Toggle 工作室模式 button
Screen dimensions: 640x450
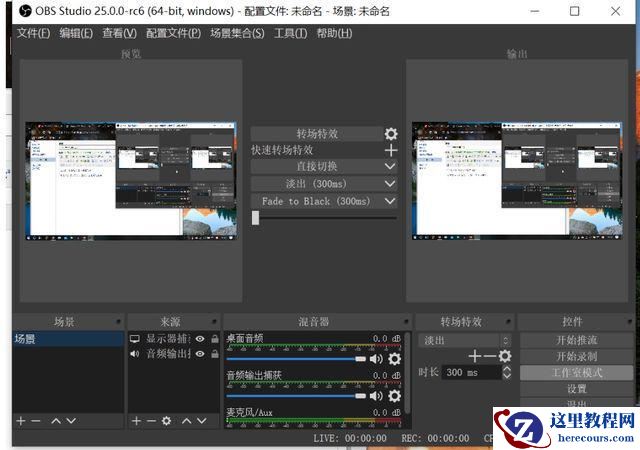577,373
